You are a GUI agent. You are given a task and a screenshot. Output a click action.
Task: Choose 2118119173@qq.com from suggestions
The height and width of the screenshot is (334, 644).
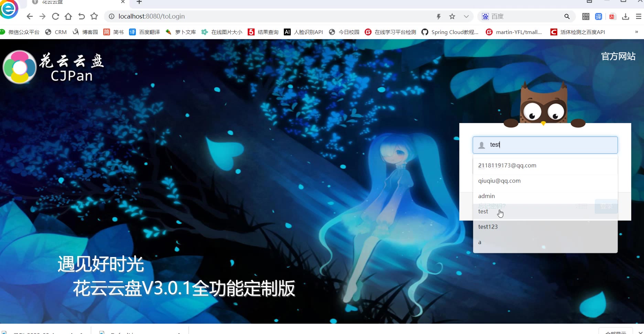pos(545,165)
